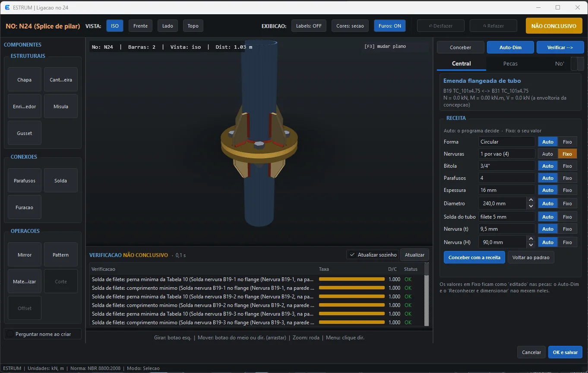Pick the Solda connection tool
588x373 pixels.
pyautogui.click(x=61, y=181)
